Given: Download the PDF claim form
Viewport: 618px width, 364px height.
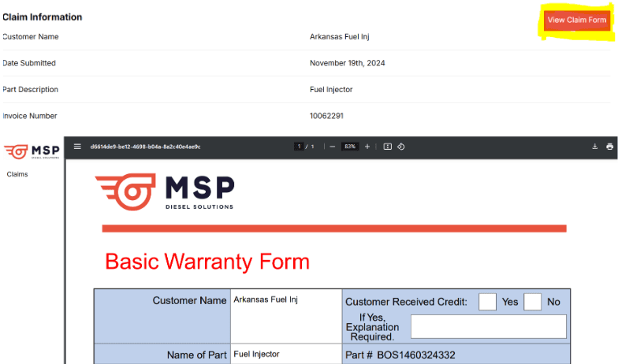Looking at the screenshot, I should pos(595,147).
